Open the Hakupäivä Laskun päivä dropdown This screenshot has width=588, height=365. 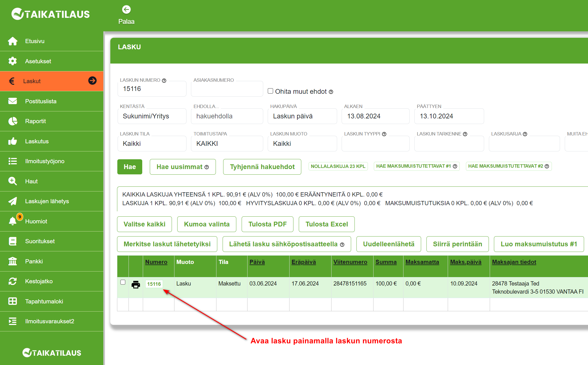302,116
